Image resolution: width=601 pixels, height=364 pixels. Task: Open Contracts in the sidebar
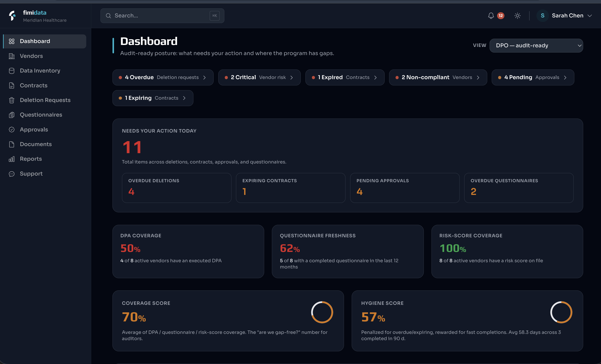pos(45,85)
